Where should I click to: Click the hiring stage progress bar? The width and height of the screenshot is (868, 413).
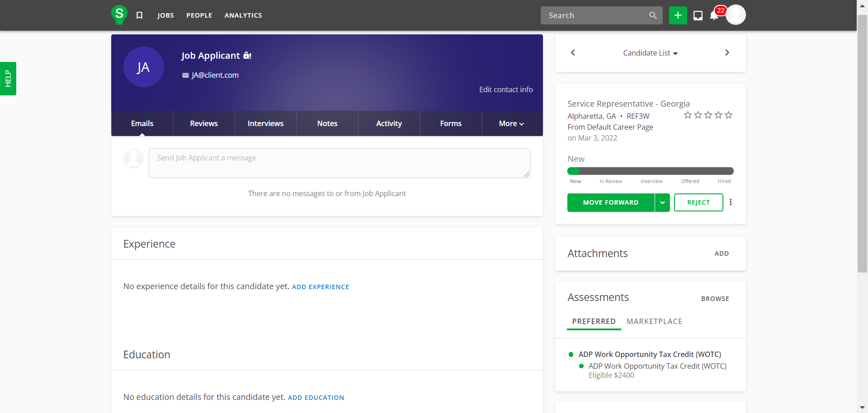(650, 171)
